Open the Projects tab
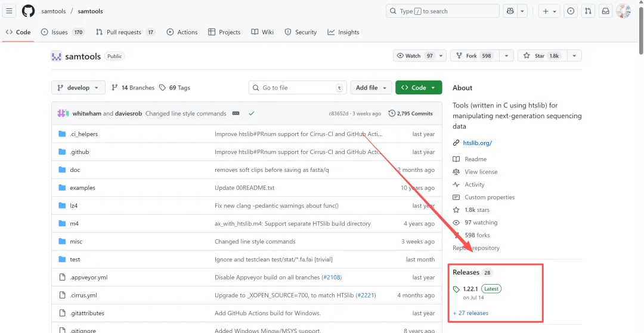 224,32
